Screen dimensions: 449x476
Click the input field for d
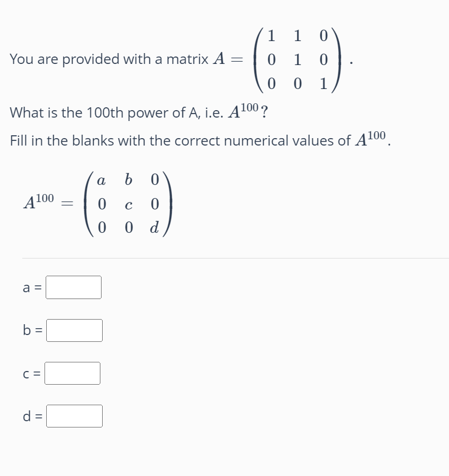coord(74,416)
